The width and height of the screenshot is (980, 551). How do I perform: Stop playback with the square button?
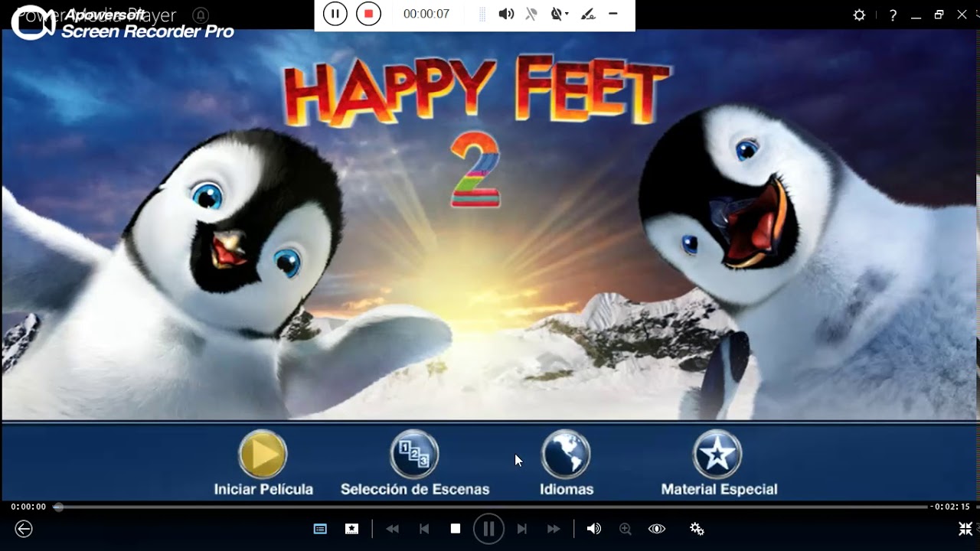(x=456, y=529)
